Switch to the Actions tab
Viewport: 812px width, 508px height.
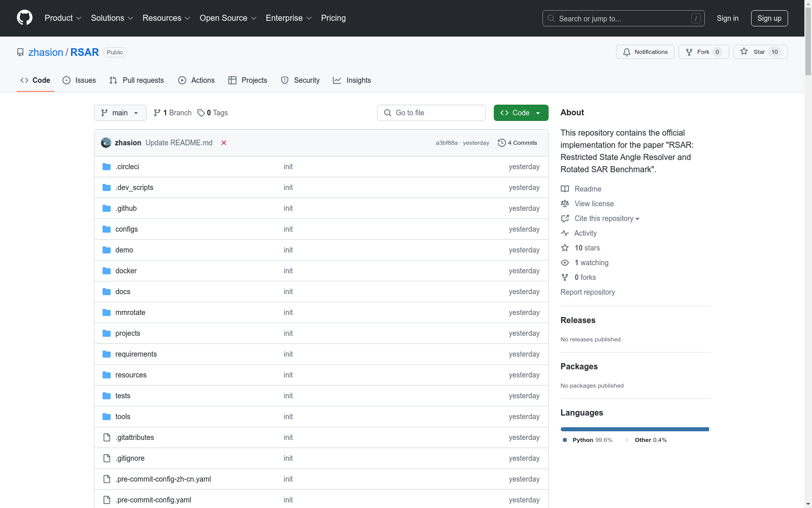196,80
